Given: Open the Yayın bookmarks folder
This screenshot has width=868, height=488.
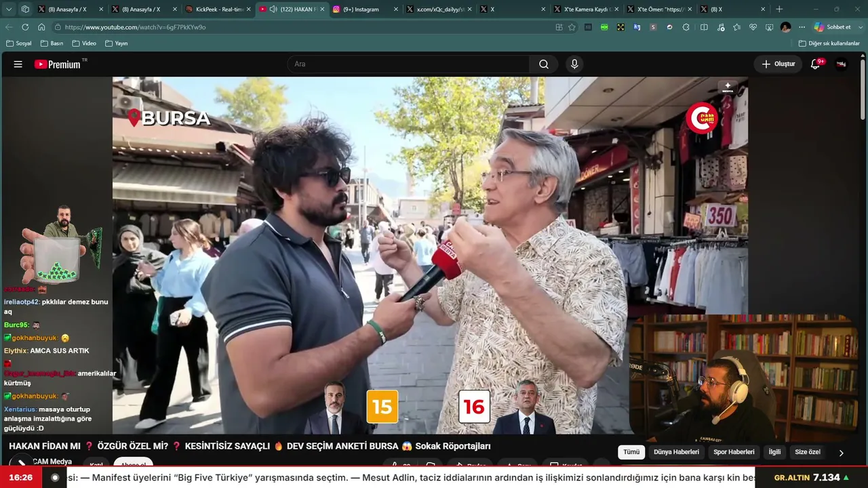Looking at the screenshot, I should click(117, 43).
